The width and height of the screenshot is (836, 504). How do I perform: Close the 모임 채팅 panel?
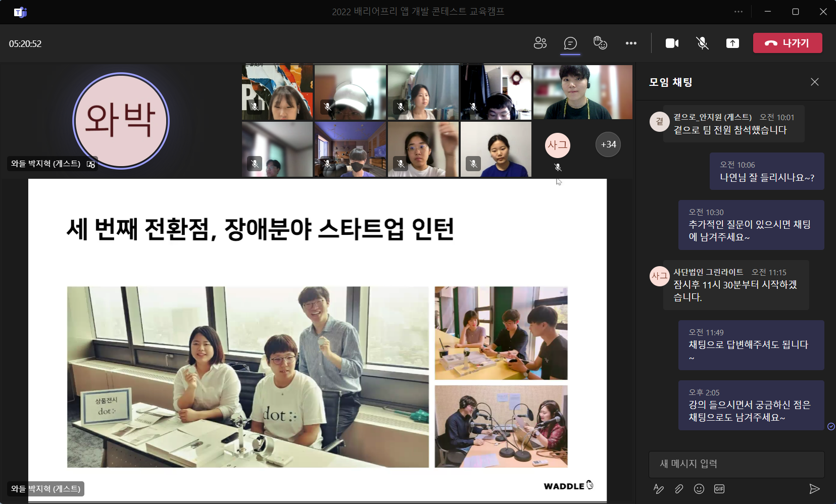pyautogui.click(x=815, y=82)
